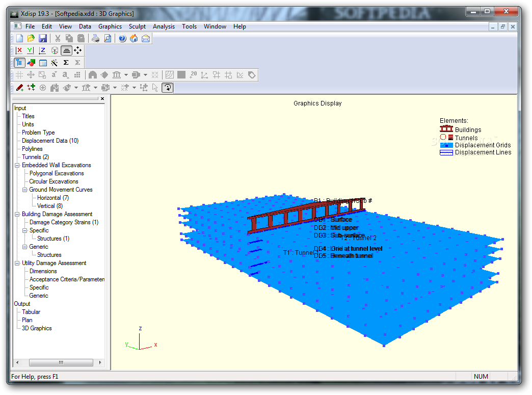
Task: Open the Help menu
Action: coord(239,27)
